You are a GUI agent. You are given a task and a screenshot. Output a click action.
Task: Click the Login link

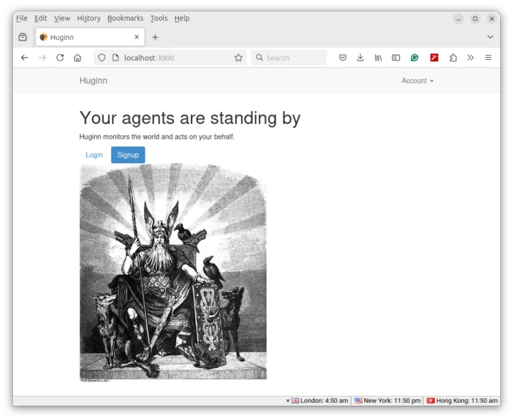tap(94, 155)
